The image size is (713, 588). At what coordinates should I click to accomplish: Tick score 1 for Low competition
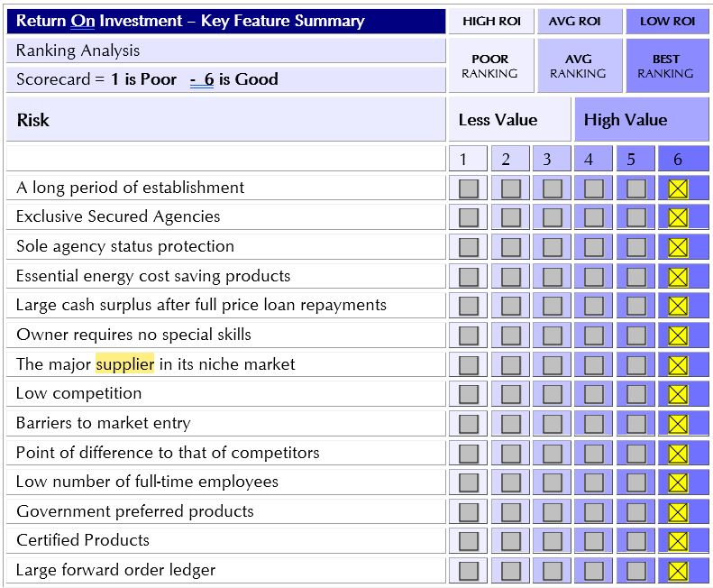click(469, 395)
